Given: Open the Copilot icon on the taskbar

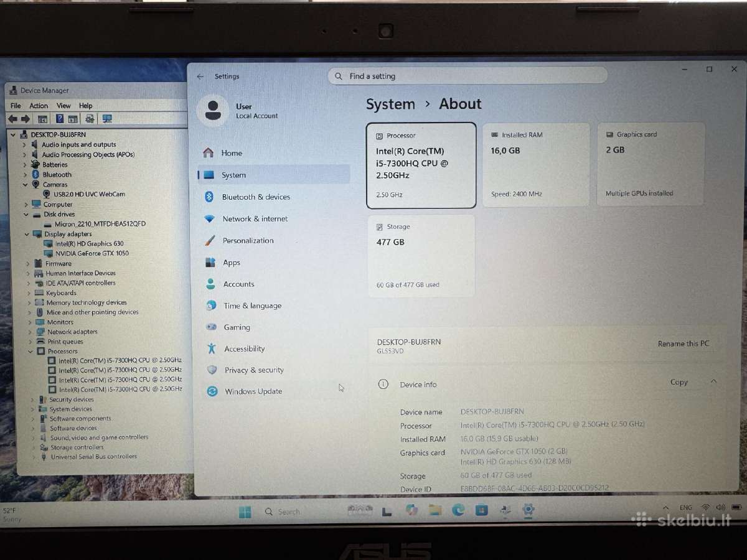Looking at the screenshot, I should [411, 510].
